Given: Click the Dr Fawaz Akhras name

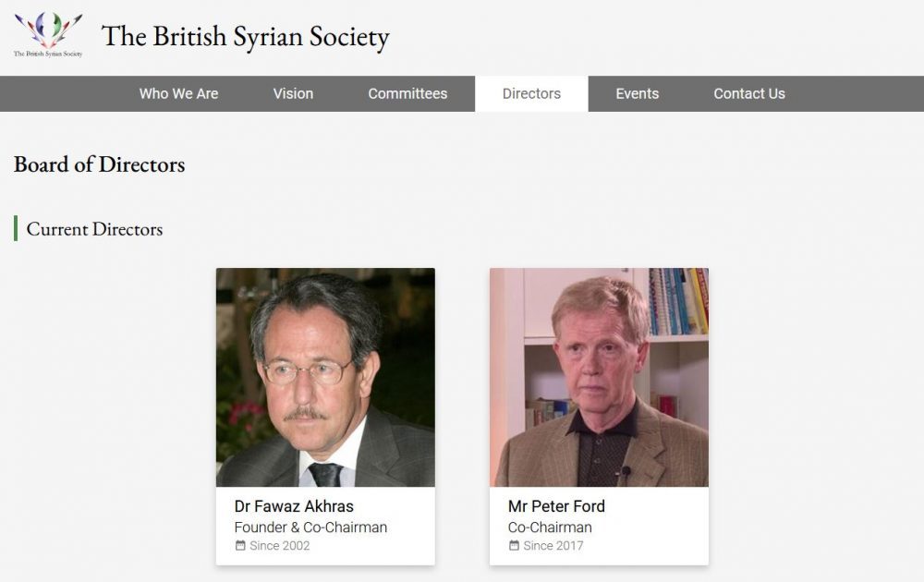Looking at the screenshot, I should [x=294, y=506].
